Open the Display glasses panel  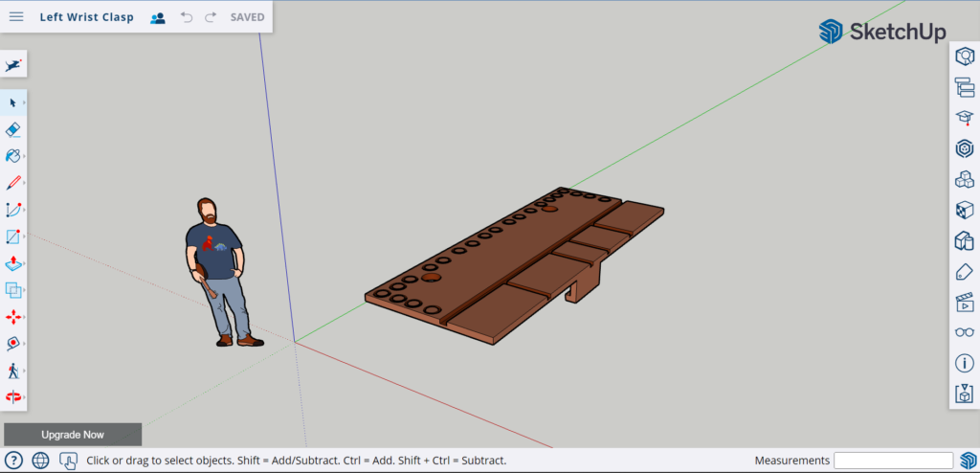pyautogui.click(x=965, y=332)
